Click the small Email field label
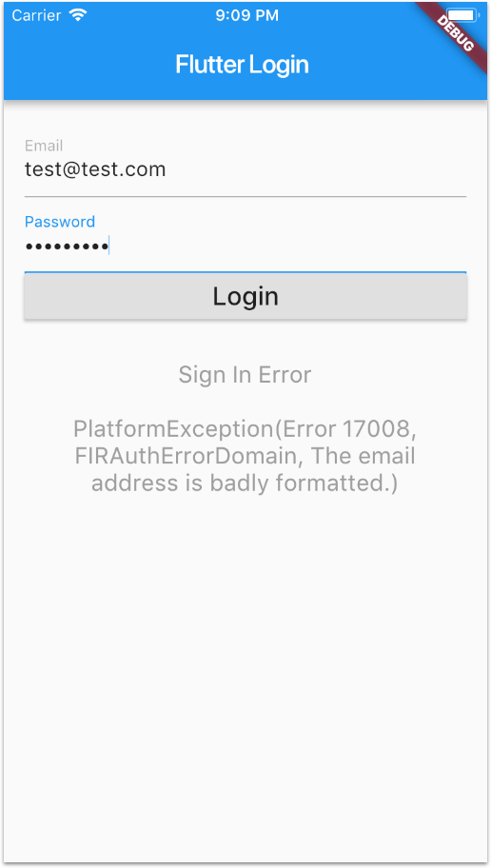Image resolution: width=491 pixels, height=868 pixels. point(44,146)
